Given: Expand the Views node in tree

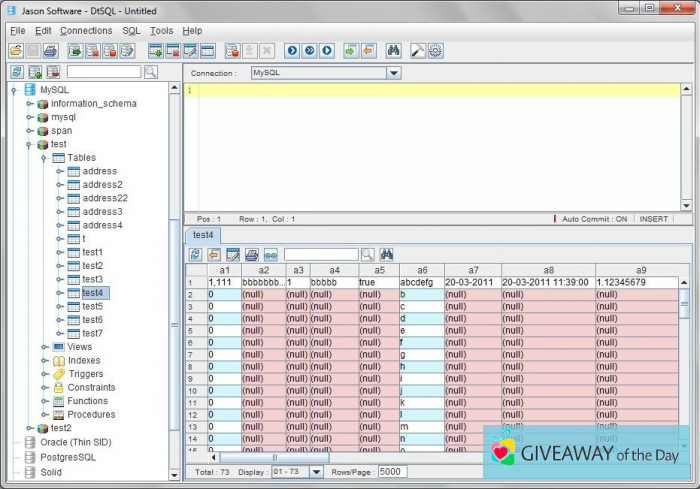Looking at the screenshot, I should pyautogui.click(x=45, y=347).
